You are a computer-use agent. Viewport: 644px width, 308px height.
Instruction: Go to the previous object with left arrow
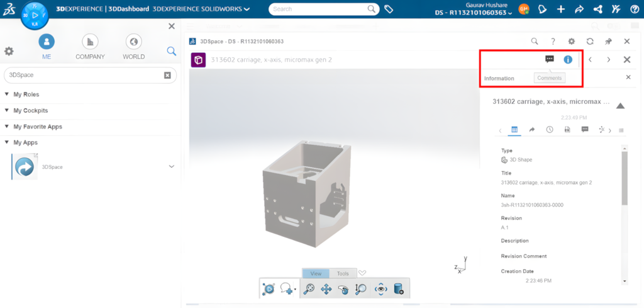(x=590, y=60)
